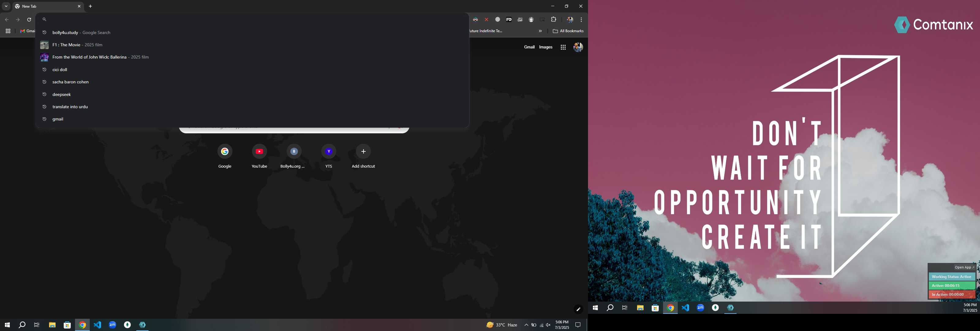Open the 33°C Haze weather widget
This screenshot has height=331, width=980.
click(x=502, y=325)
